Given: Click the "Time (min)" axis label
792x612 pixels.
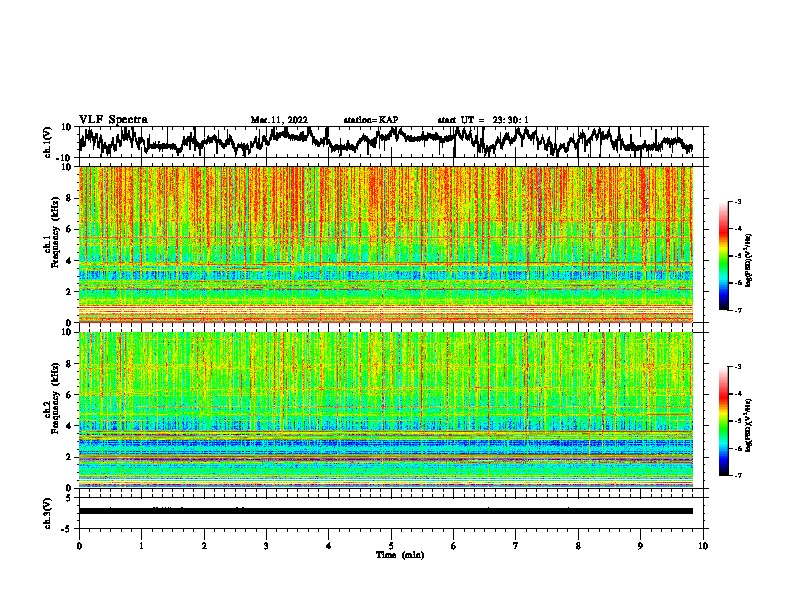Looking at the screenshot, I should (x=400, y=555).
